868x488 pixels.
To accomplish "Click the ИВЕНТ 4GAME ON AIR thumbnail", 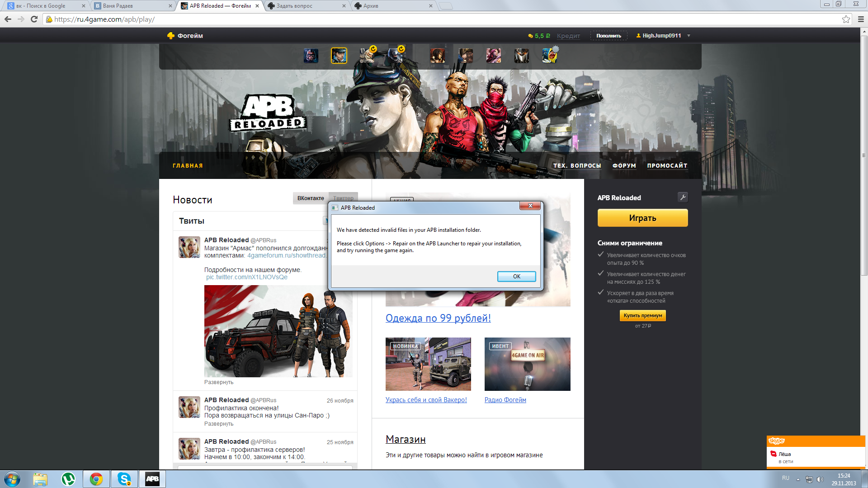I will 527,364.
